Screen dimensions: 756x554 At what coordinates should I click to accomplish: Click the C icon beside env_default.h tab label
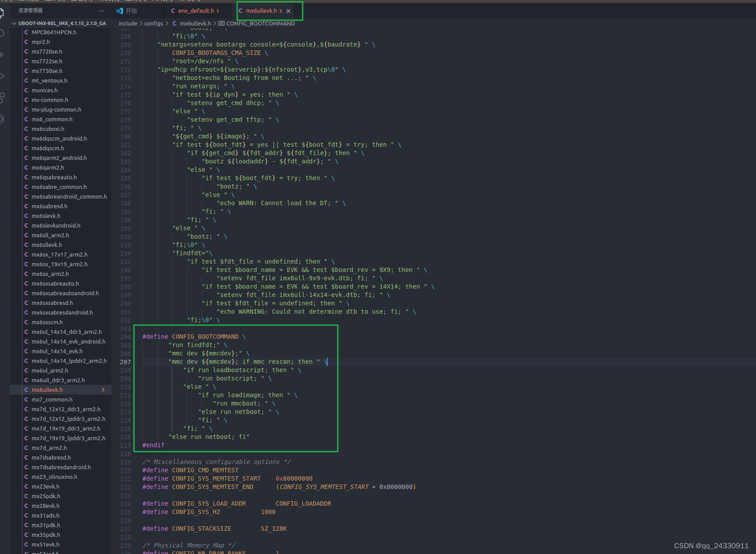click(174, 11)
